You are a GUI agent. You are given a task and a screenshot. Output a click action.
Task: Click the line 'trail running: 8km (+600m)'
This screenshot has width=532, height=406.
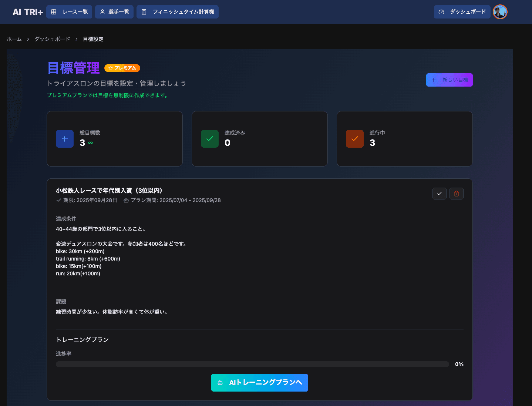click(x=88, y=259)
